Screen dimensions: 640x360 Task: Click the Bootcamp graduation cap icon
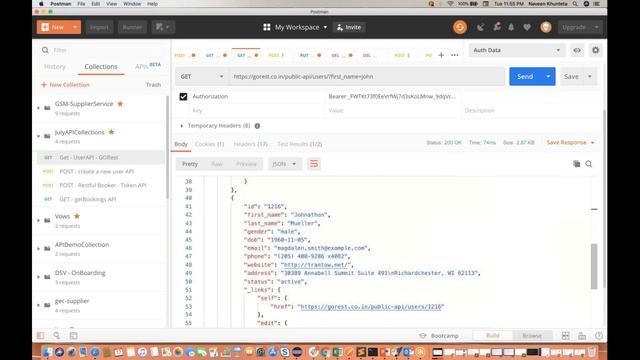[x=423, y=336]
